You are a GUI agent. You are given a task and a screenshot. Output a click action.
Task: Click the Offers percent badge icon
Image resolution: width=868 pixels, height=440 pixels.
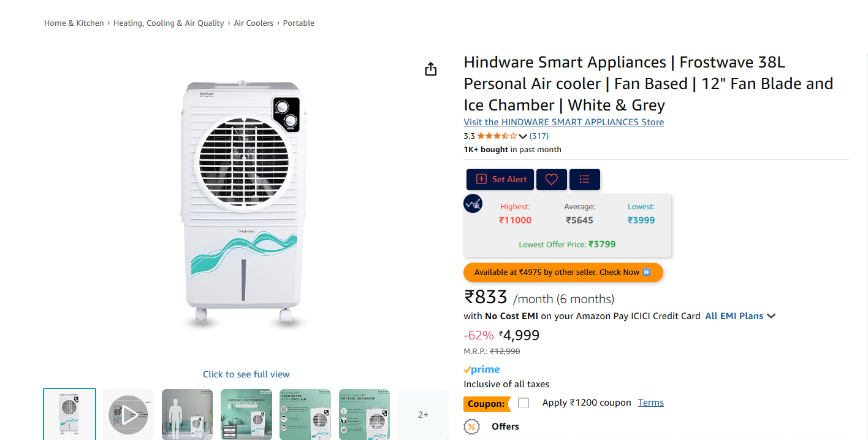coord(471,426)
